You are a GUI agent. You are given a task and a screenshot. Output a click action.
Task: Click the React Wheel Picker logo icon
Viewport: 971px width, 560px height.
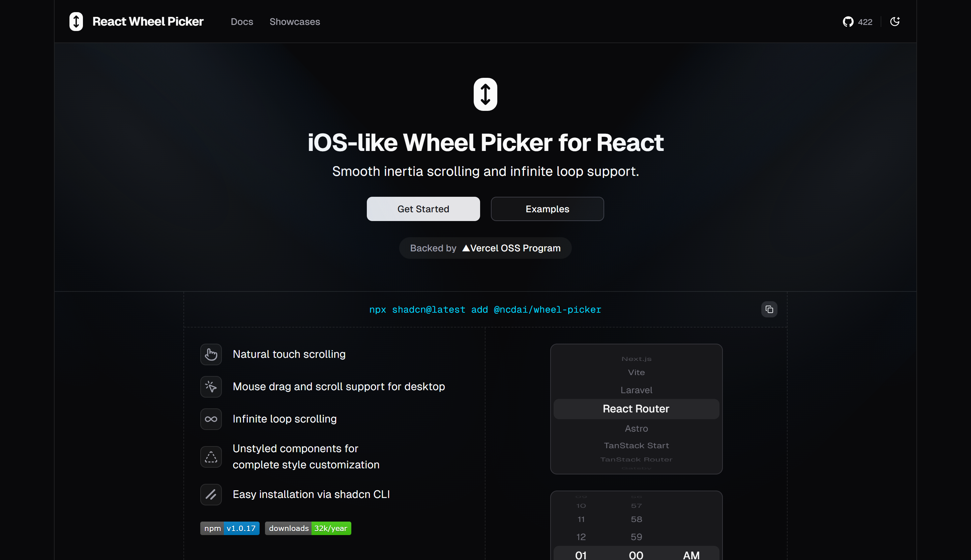click(76, 21)
